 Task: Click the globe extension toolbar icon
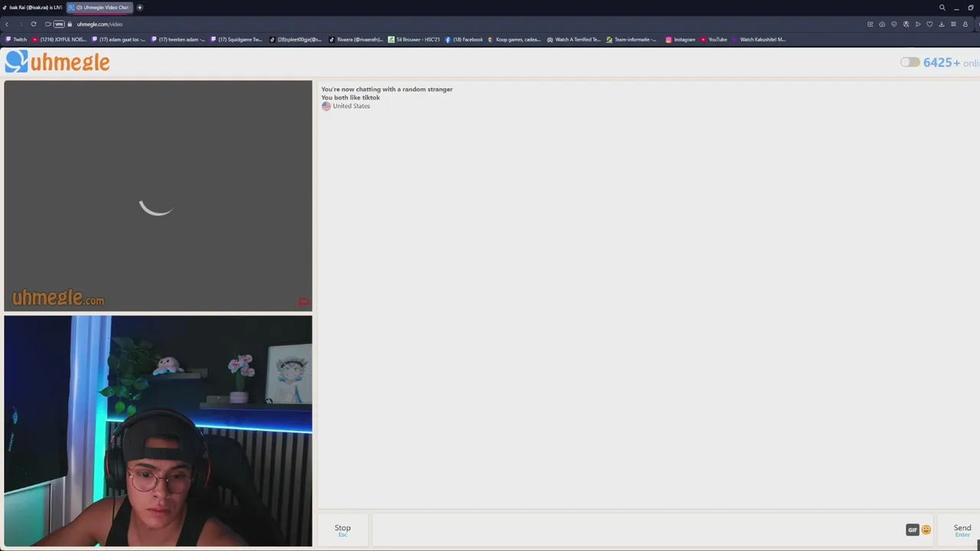(x=906, y=24)
